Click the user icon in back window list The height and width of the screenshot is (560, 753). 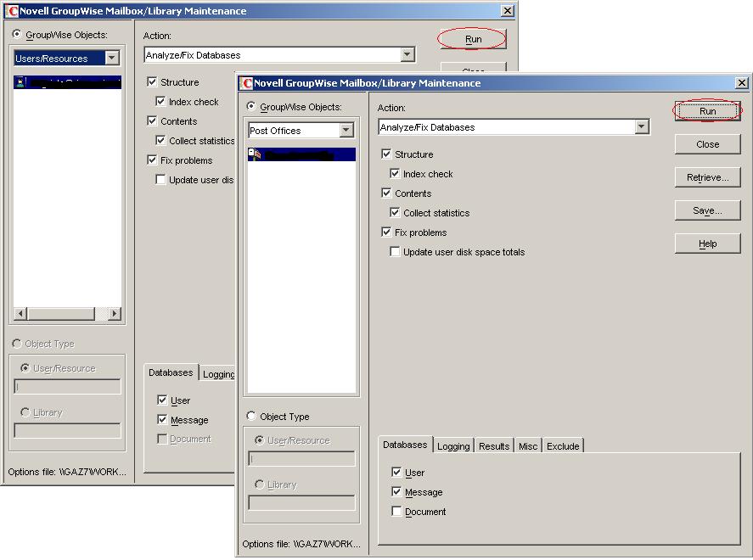click(20, 82)
